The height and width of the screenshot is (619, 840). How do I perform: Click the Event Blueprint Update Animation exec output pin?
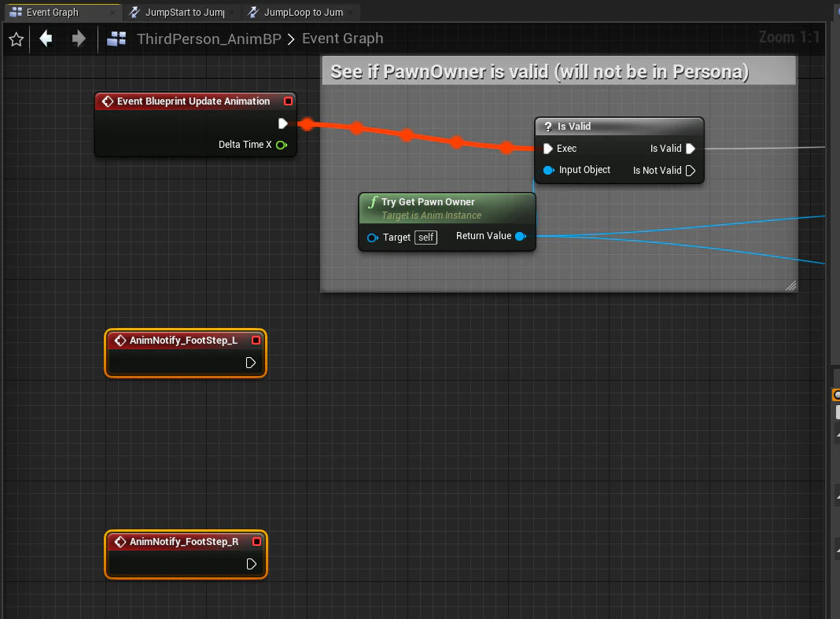[283, 123]
